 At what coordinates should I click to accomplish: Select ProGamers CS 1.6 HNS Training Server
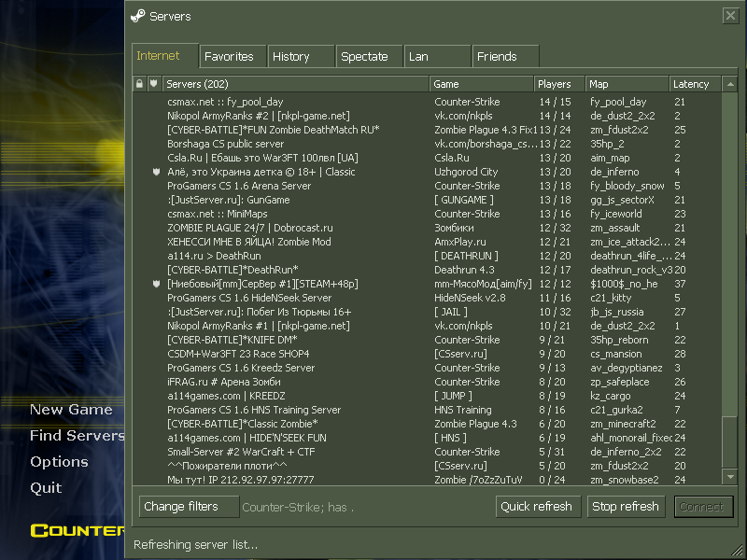click(428, 410)
